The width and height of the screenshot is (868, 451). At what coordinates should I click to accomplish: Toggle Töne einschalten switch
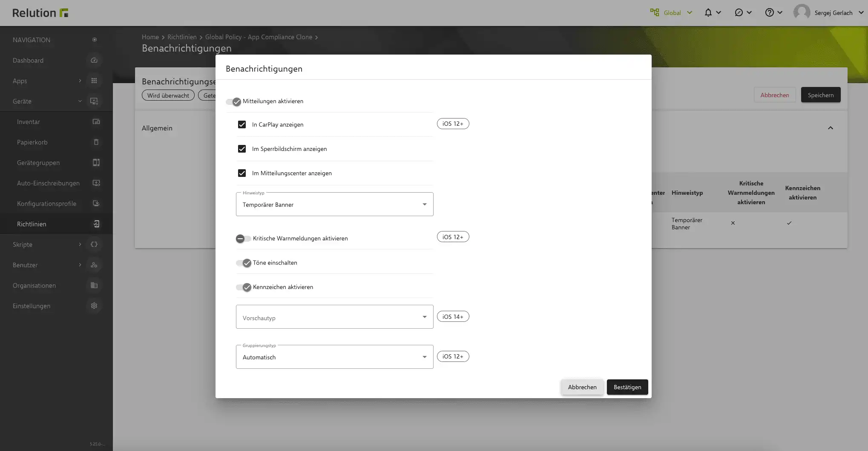tap(244, 263)
